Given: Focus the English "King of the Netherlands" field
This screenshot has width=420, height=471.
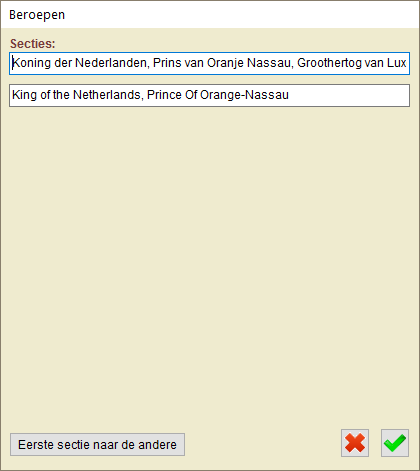Looking at the screenshot, I should 209,95.
